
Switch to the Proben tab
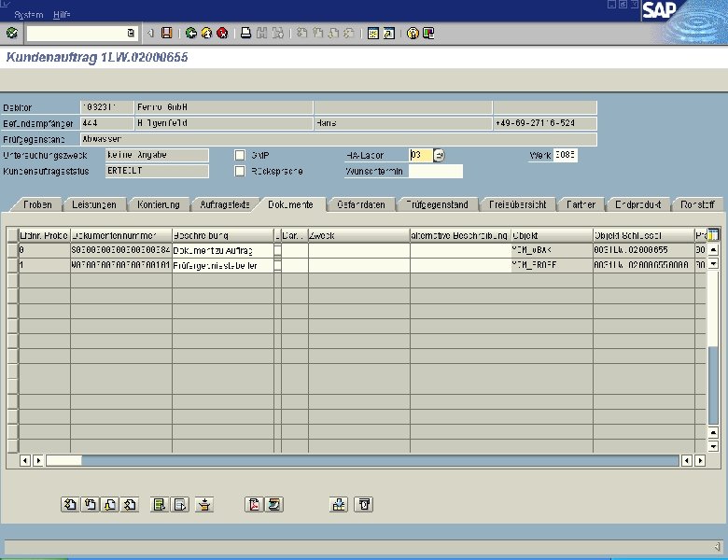click(37, 204)
